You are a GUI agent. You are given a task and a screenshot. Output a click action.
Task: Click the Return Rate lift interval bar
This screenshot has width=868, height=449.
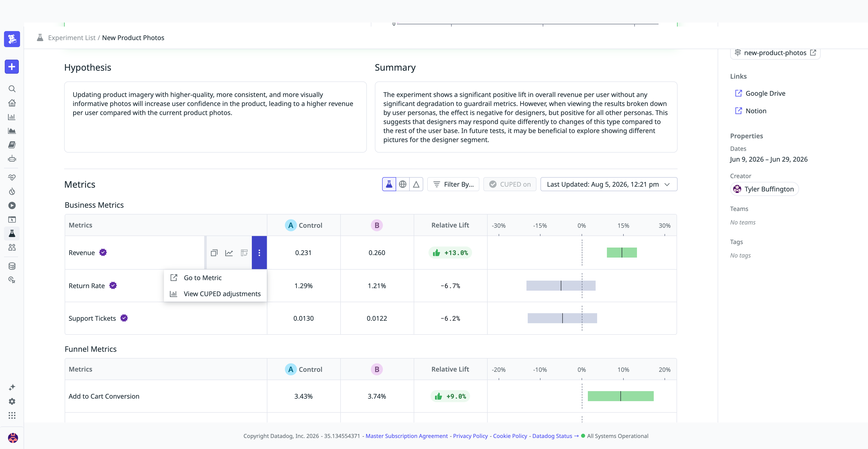click(x=561, y=286)
